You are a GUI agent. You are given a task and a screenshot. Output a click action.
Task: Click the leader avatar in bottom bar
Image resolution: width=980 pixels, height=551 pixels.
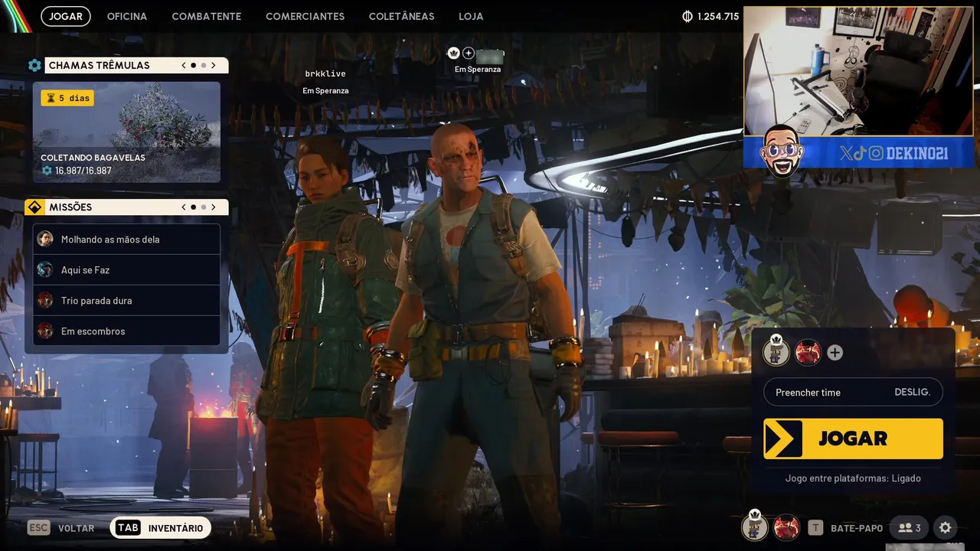click(755, 527)
